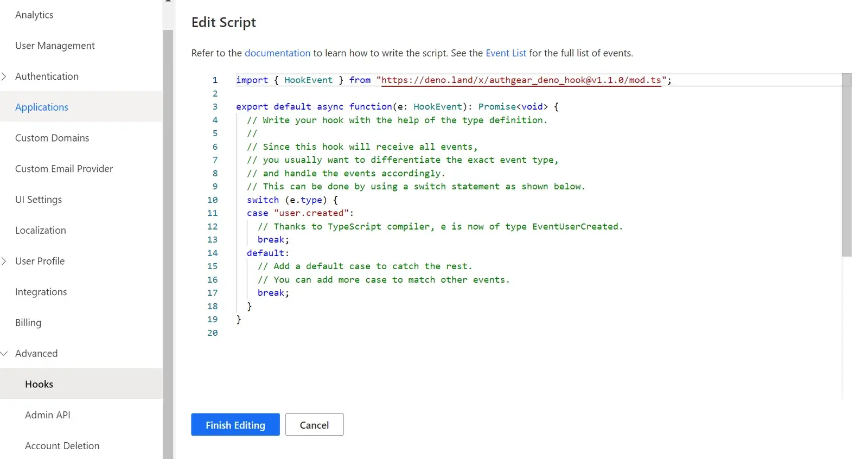Viewport: 868px width, 459px height.
Task: Click line number 19 in the gutter
Action: [212, 320]
